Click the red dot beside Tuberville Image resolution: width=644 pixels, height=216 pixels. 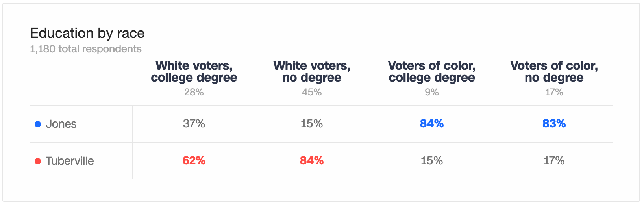(38, 161)
